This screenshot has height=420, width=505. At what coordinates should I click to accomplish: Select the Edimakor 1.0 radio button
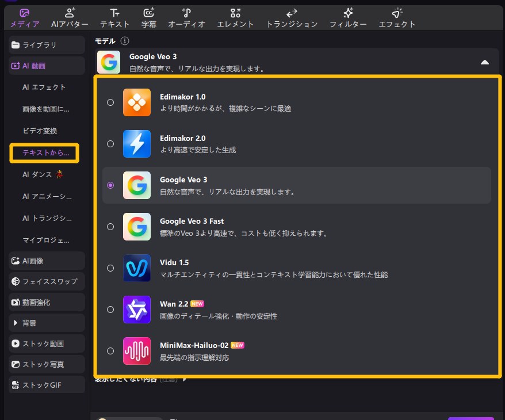(x=110, y=102)
